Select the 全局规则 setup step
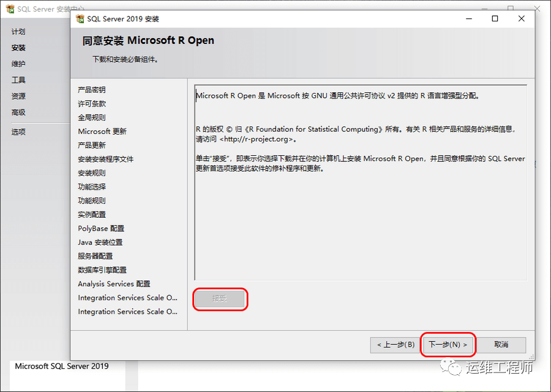 pos(92,117)
